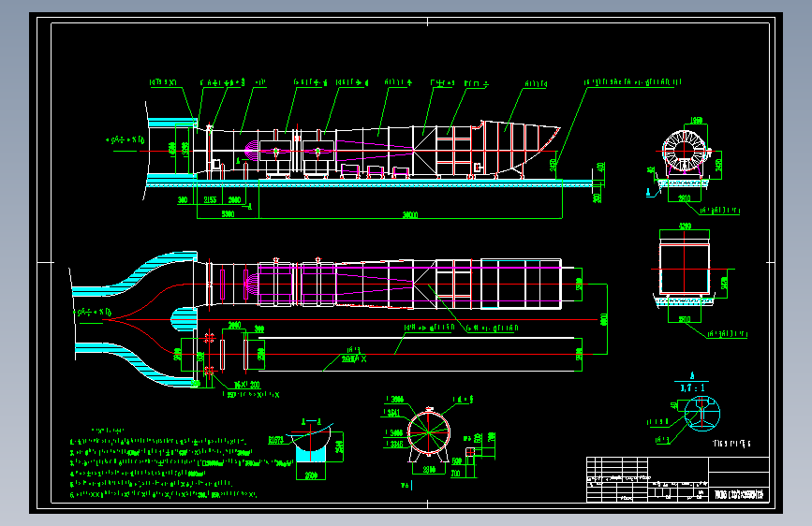Select the 2500 dimension under section A-A

[311, 475]
